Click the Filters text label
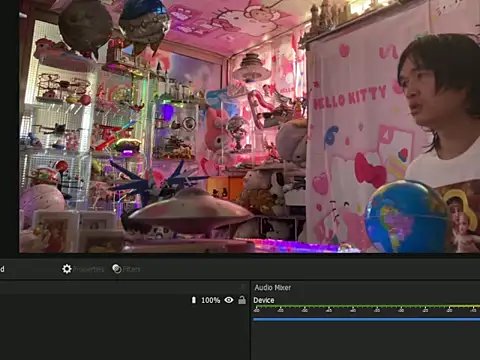 131,269
